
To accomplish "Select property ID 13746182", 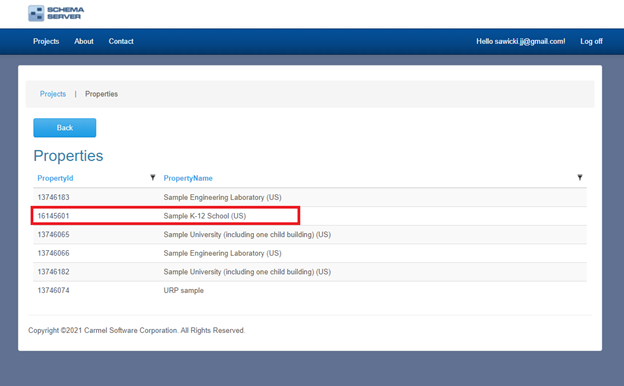I will coord(53,272).
